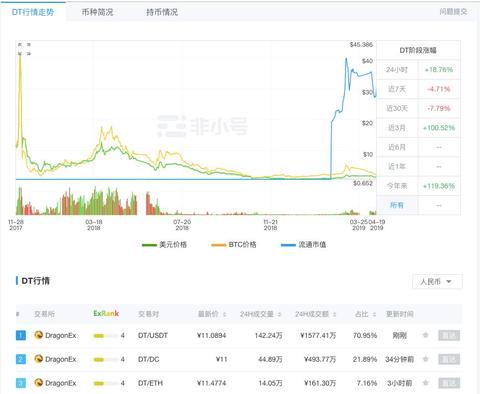The height and width of the screenshot is (394, 480).
Task: Open the DT行情走势 tab
Action: 33,12
